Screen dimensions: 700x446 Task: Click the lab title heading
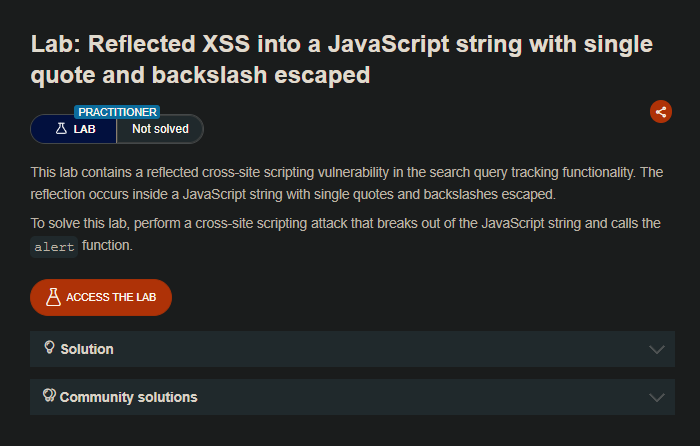(x=340, y=59)
